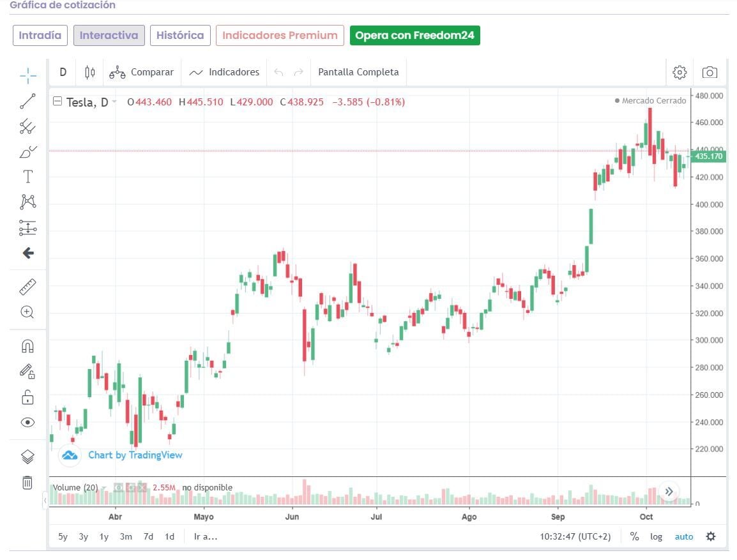The image size is (737, 560).
Task: Click the open value O443.460
Action: coord(149,102)
